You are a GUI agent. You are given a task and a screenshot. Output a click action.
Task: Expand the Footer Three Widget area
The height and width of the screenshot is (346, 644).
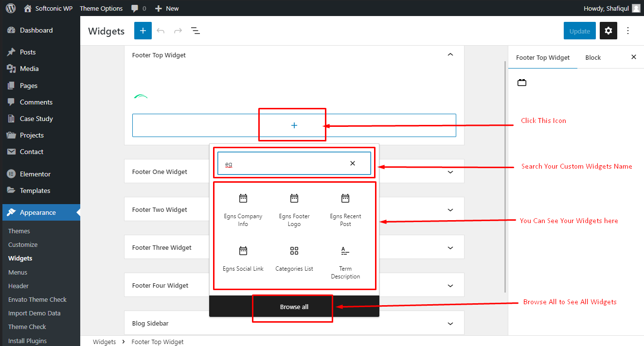pyautogui.click(x=450, y=247)
